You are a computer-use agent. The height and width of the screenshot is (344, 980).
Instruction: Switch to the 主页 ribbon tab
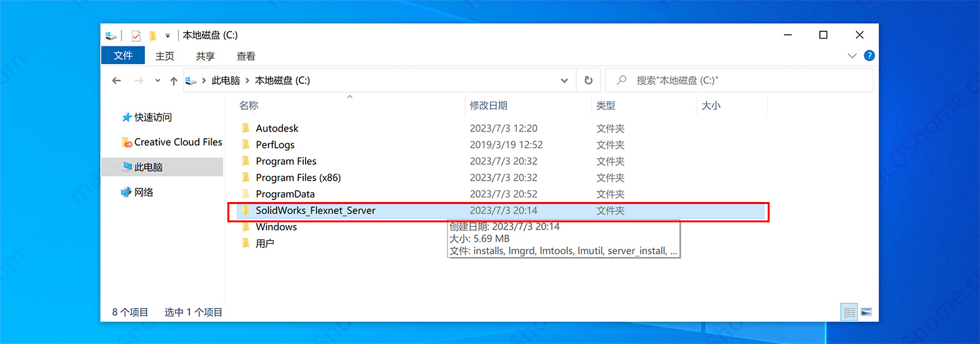pos(165,56)
